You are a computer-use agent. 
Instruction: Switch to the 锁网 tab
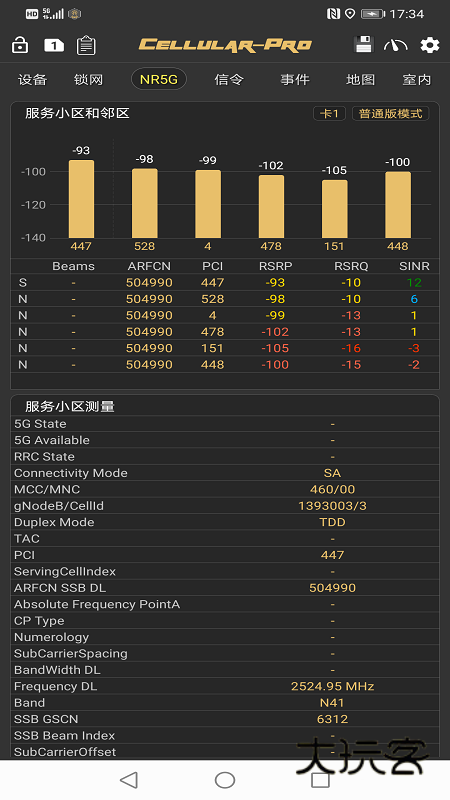click(x=88, y=80)
